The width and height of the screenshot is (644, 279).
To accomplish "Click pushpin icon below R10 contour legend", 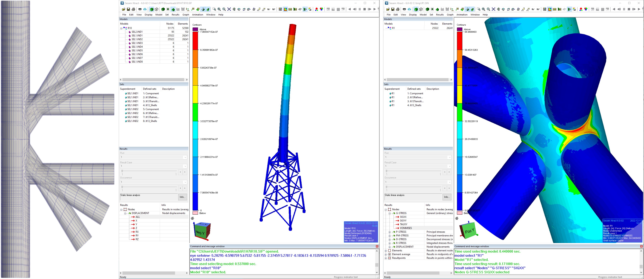I will (192, 218).
